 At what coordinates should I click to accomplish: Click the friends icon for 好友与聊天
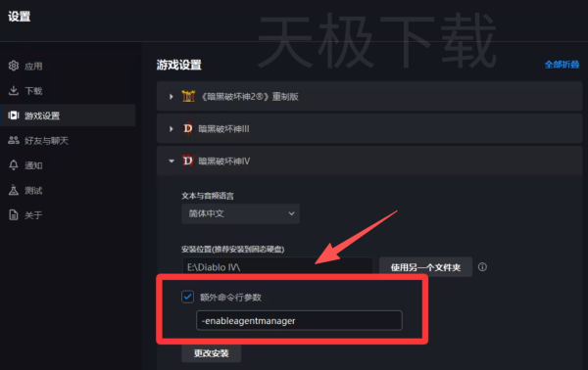(14, 140)
